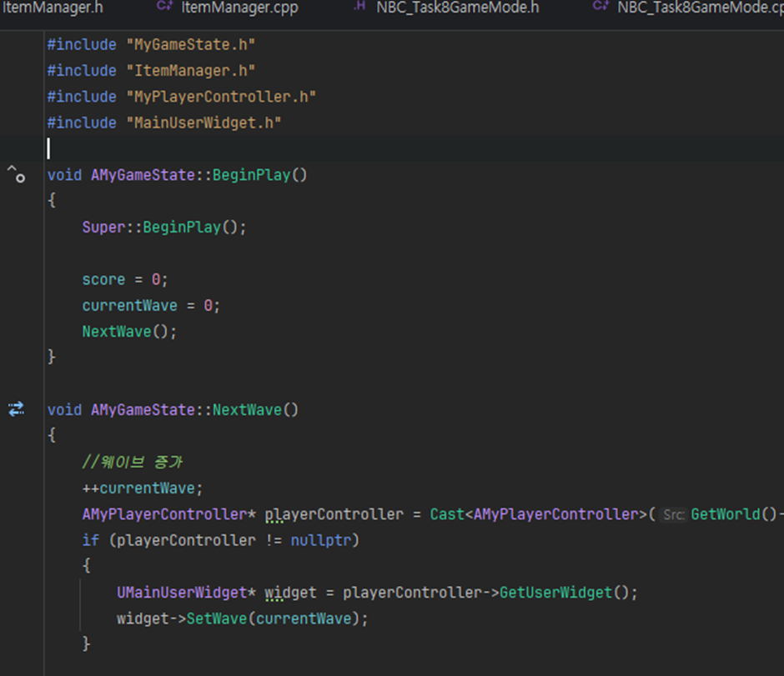Switch to the ItemManager.h tab
Image resolution: width=784 pixels, height=676 pixels.
pos(52,8)
